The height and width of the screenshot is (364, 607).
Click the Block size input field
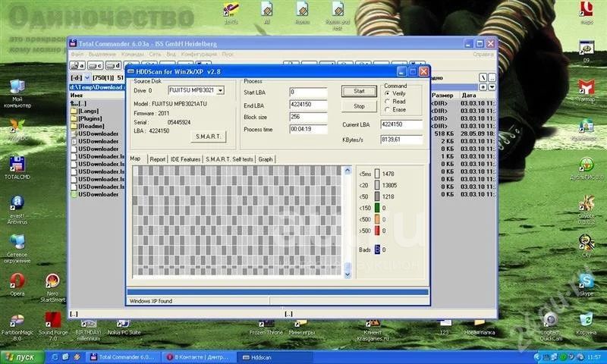pos(309,118)
